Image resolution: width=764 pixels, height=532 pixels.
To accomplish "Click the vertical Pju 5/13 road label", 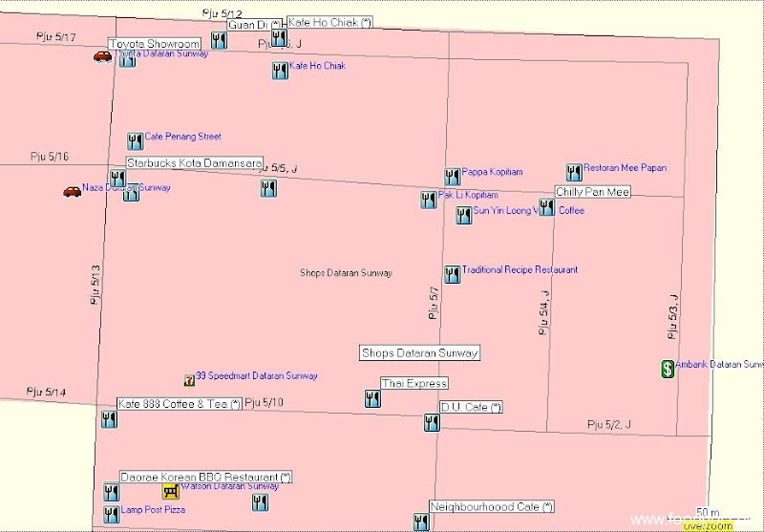I will tap(95, 285).
